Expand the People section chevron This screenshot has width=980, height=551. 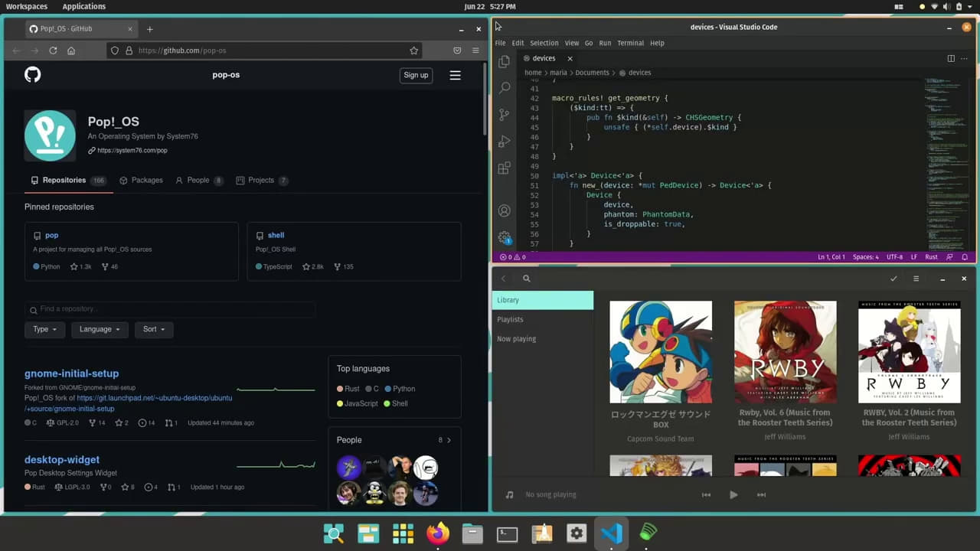[449, 440]
